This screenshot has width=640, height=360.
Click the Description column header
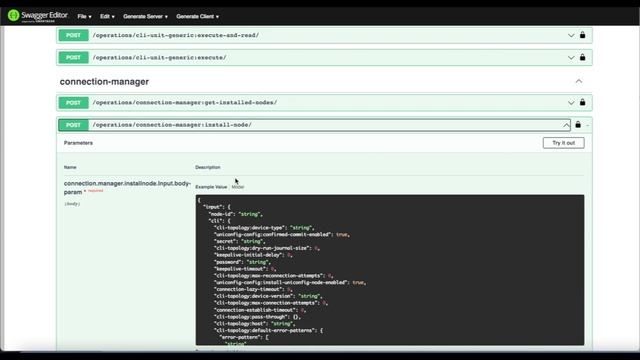coord(208,167)
